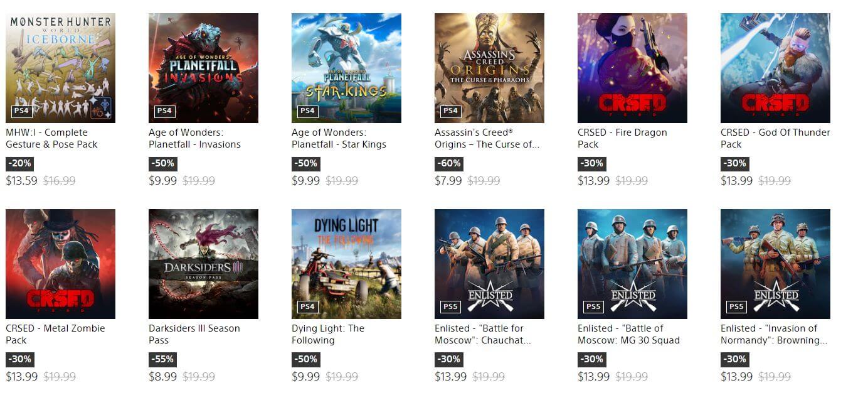Viewport: 868px width, 400px height.
Task: Click the -60% discount badge on Assassin's Creed
Action: coord(449,163)
